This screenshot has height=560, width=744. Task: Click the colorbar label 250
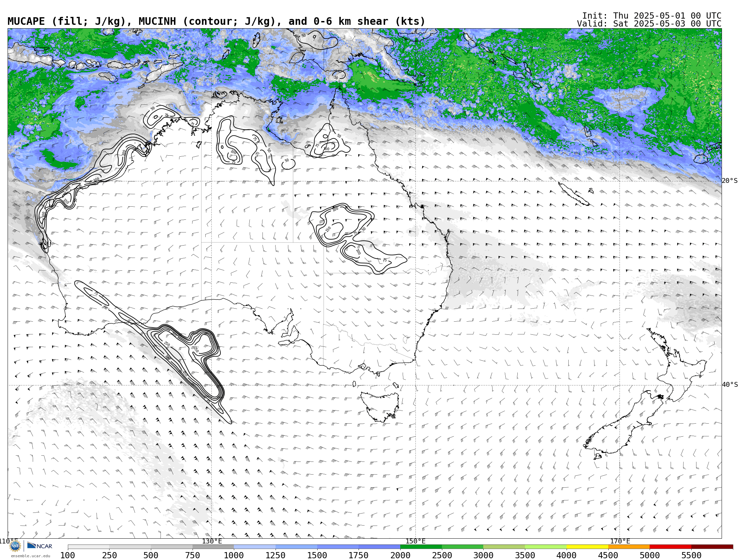click(x=110, y=556)
